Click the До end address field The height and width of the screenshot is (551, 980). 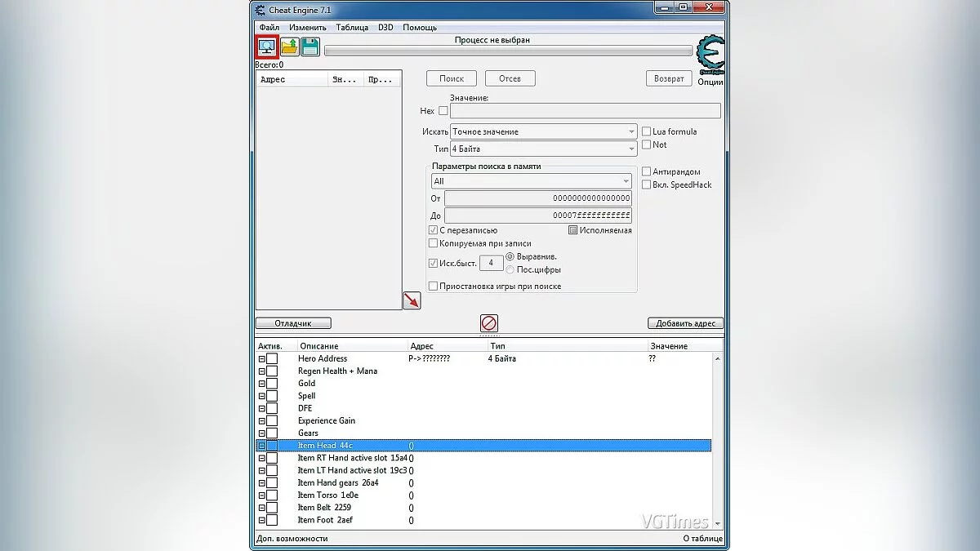point(538,216)
